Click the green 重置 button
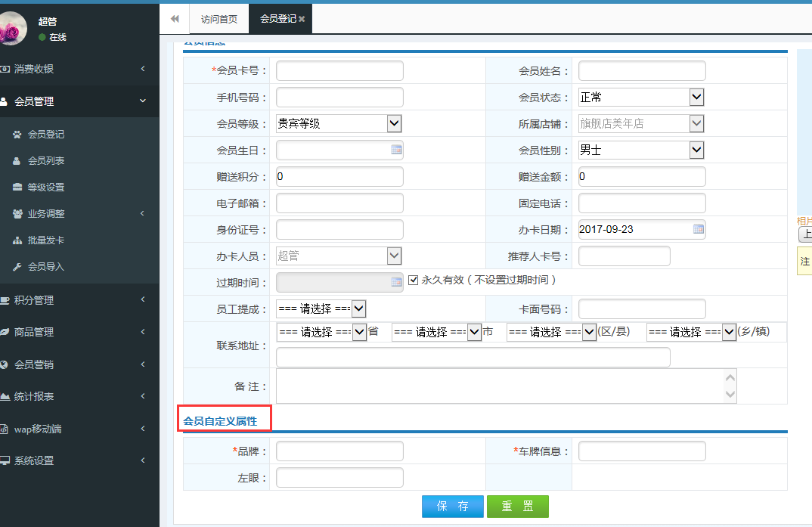 pyautogui.click(x=518, y=507)
